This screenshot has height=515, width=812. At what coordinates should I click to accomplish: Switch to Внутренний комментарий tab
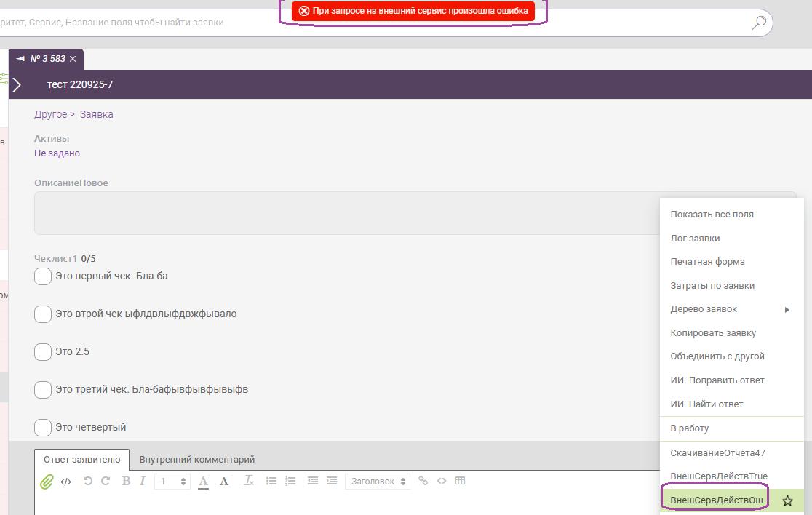click(x=196, y=460)
